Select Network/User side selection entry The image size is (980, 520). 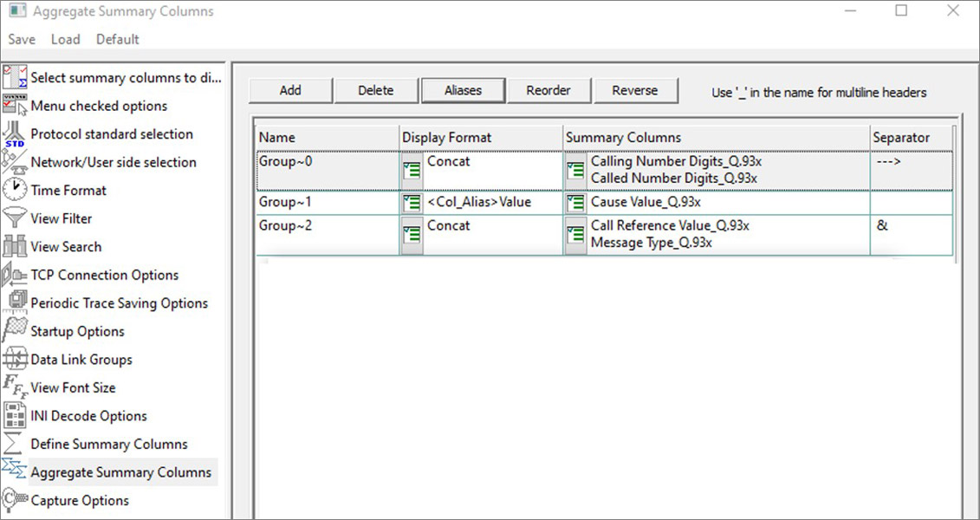(114, 163)
